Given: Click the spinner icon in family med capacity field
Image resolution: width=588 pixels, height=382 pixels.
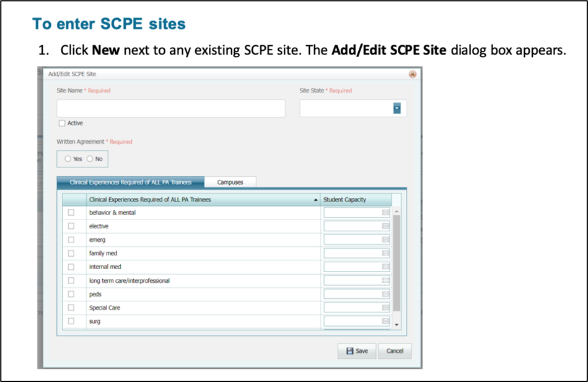Looking at the screenshot, I should click(x=386, y=254).
